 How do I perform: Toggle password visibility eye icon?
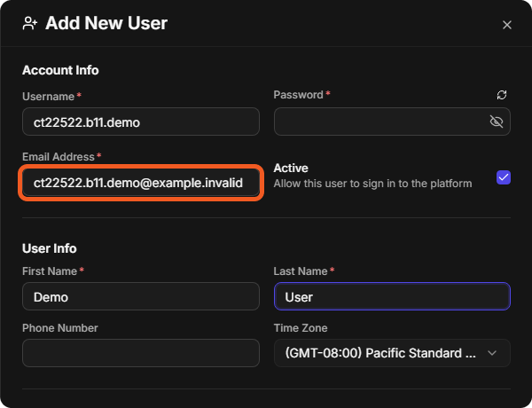coord(496,122)
